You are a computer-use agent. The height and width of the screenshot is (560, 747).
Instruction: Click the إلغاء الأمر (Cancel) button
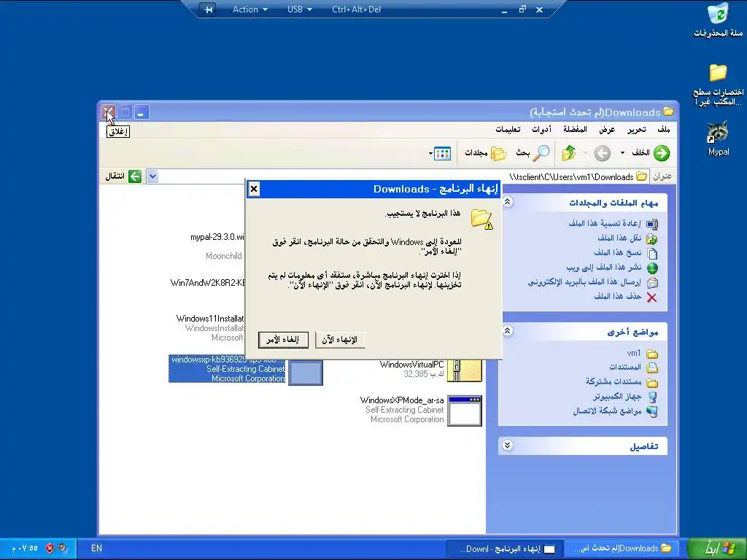pos(283,340)
